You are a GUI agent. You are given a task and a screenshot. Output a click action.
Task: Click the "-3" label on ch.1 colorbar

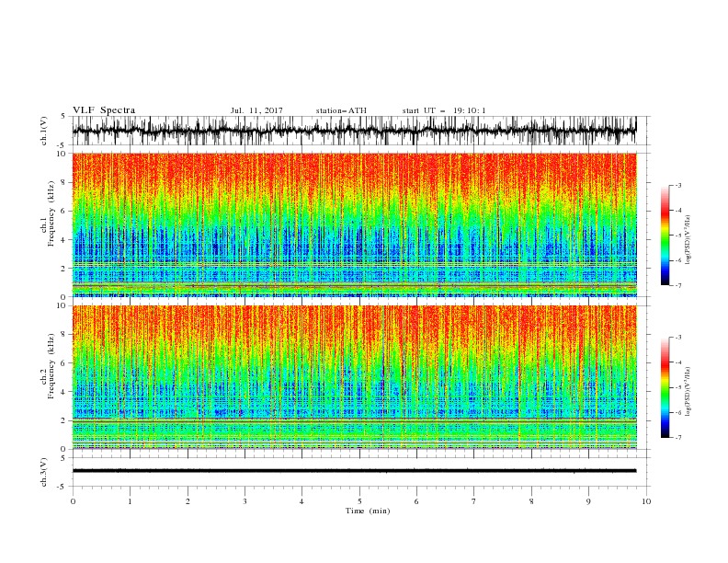point(677,185)
